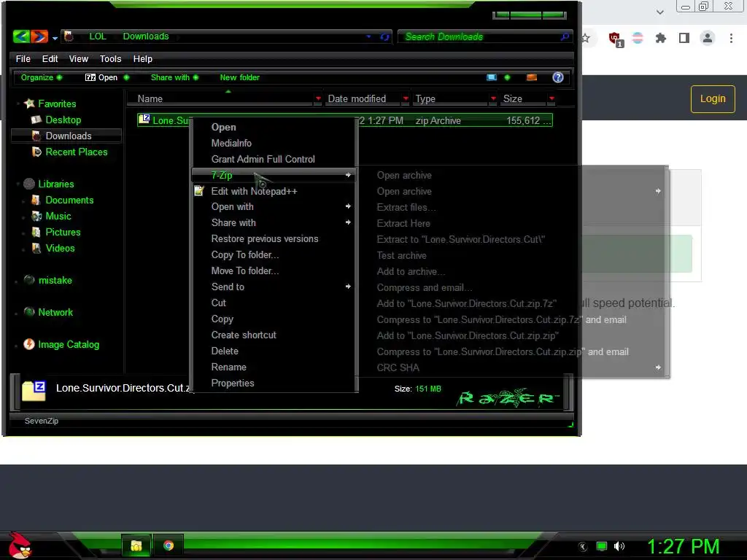Open the View menu
This screenshot has height=560, width=747.
(x=79, y=58)
